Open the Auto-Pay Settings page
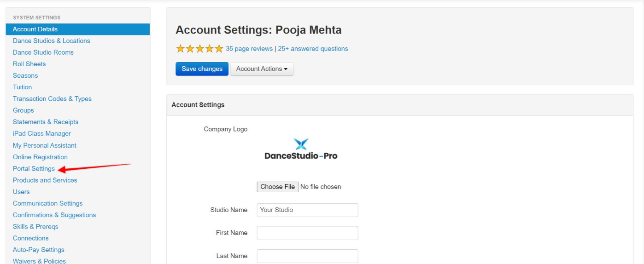This screenshot has width=644, height=264. (39, 250)
